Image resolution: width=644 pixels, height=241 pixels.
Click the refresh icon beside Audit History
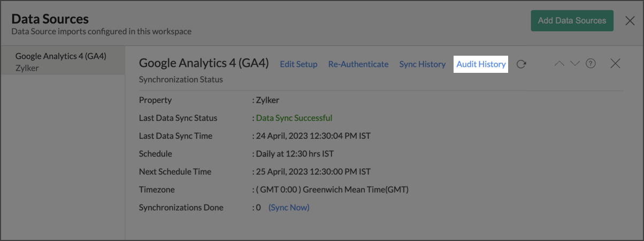pyautogui.click(x=522, y=64)
